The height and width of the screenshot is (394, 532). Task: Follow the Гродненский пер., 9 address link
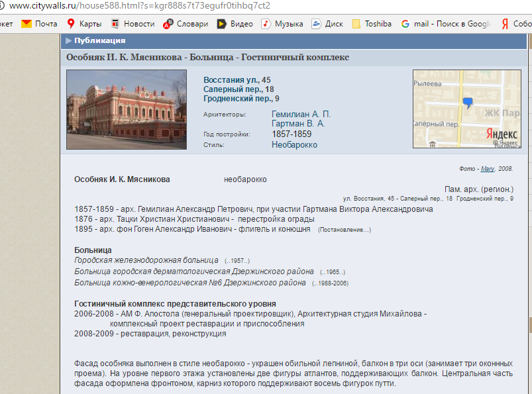[x=241, y=99]
